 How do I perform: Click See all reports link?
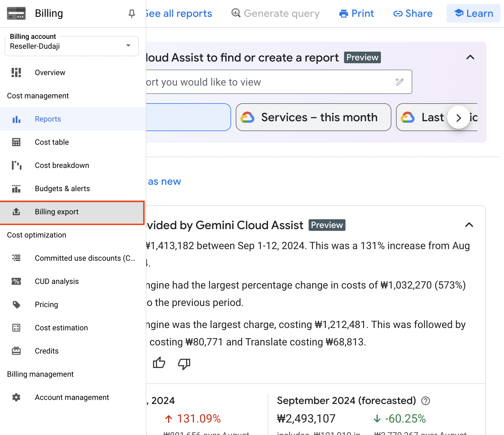pyautogui.click(x=179, y=14)
